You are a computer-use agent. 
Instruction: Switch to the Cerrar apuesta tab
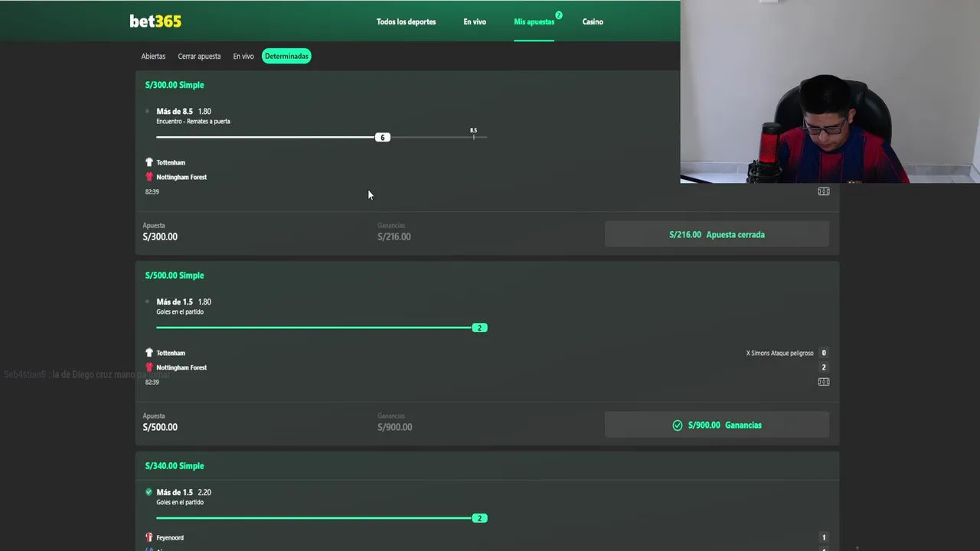click(x=199, y=56)
